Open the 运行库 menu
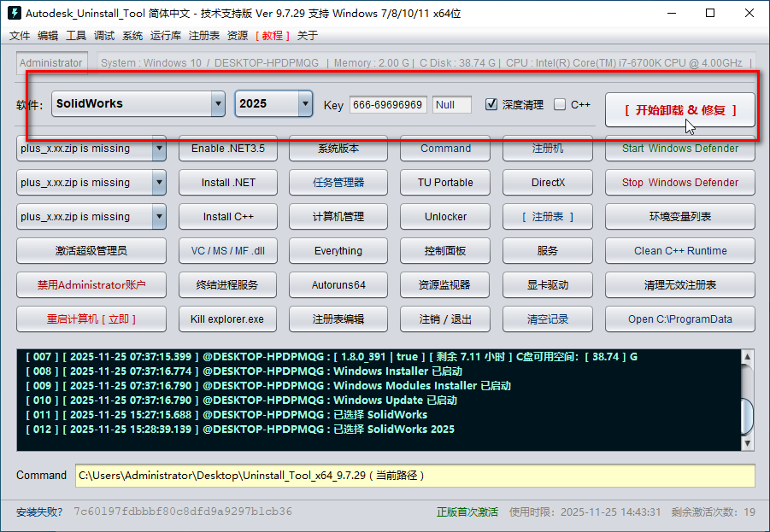Screen dimensions: 770x532 coord(166,35)
